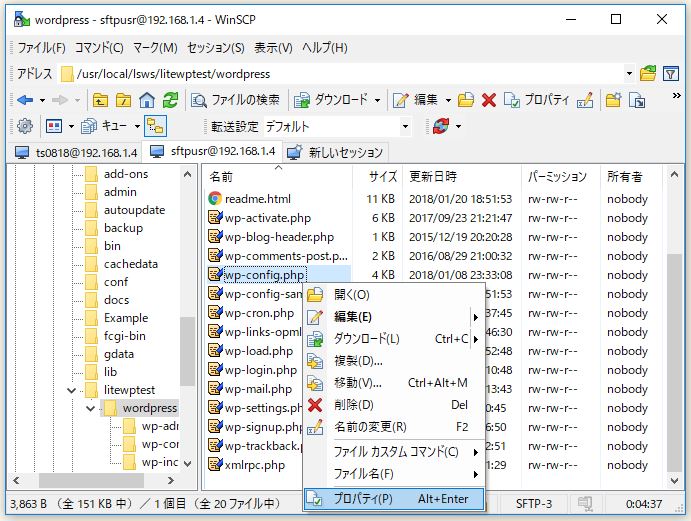Open ファイル名(F) submenu
Screen dimensions: 691x521
(x=394, y=474)
